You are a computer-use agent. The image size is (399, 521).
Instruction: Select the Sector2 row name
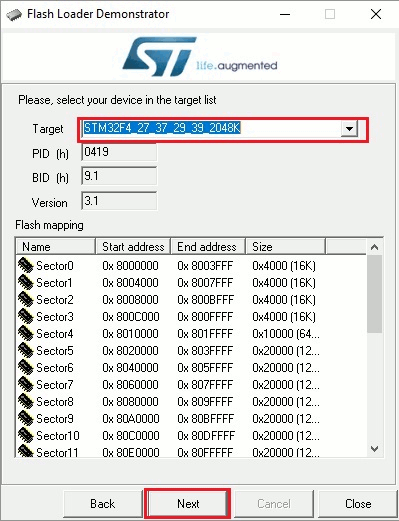click(x=55, y=300)
